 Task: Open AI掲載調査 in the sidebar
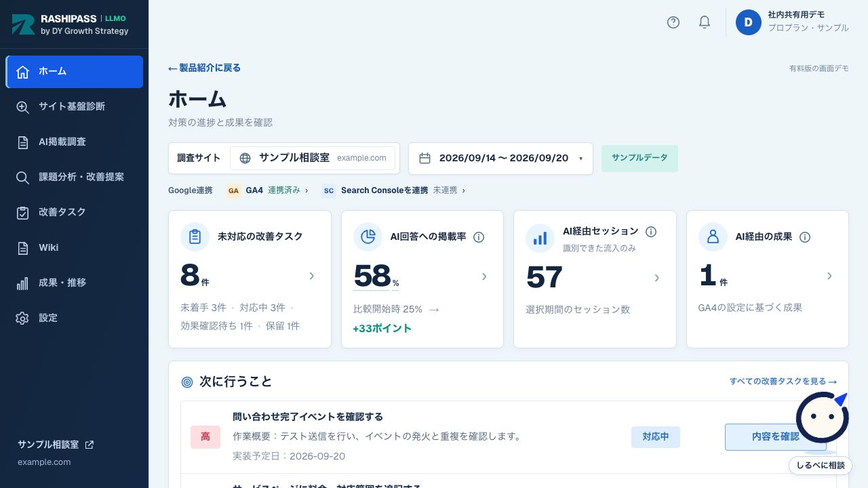pyautogui.click(x=75, y=142)
